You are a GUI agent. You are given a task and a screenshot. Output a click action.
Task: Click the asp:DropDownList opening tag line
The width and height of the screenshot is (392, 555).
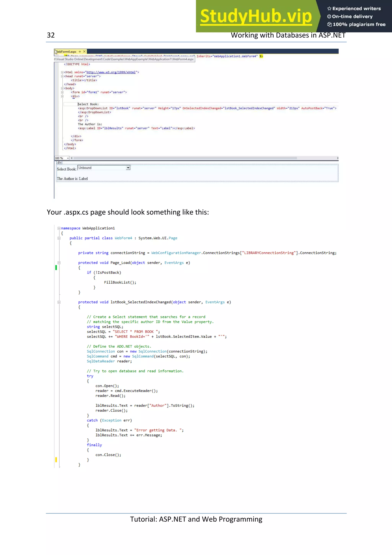(x=207, y=108)
